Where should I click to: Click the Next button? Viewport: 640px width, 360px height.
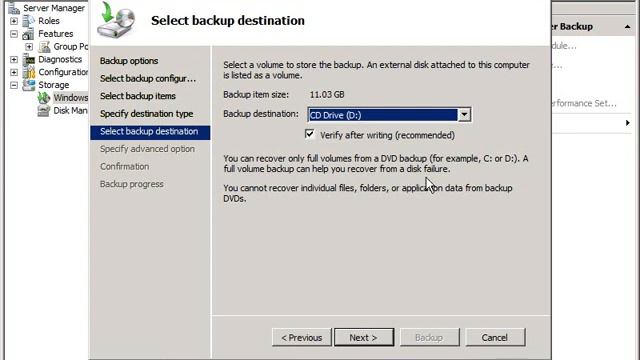(x=364, y=338)
